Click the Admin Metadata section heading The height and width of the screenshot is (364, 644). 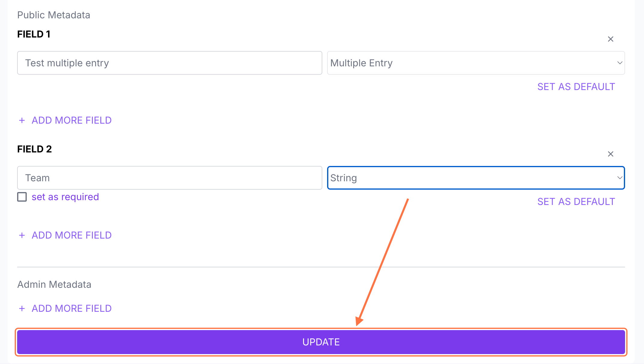click(x=54, y=284)
